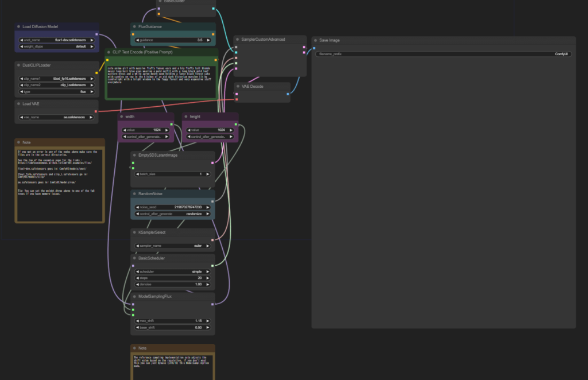
Task: Decrease steps value with the left arrow
Action: 138,278
